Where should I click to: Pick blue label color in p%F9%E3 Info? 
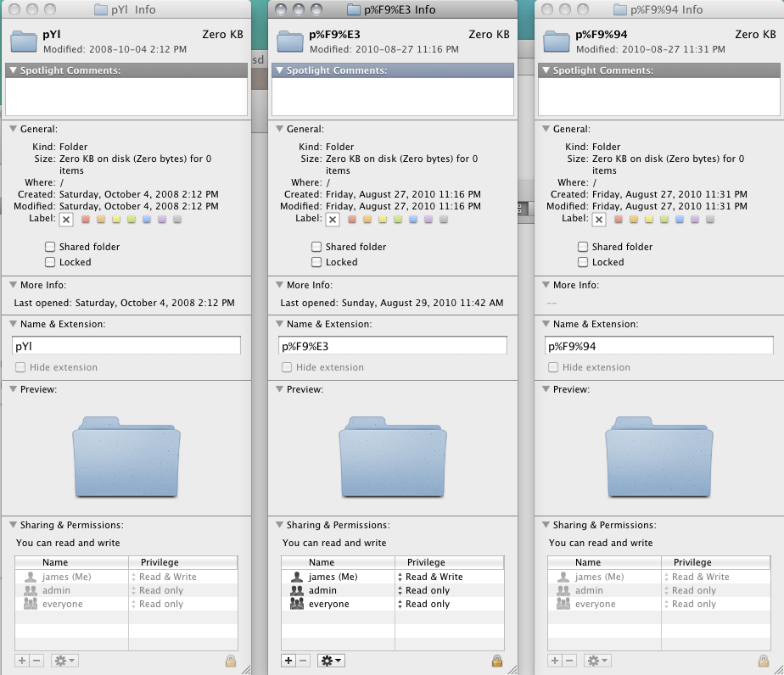(413, 220)
